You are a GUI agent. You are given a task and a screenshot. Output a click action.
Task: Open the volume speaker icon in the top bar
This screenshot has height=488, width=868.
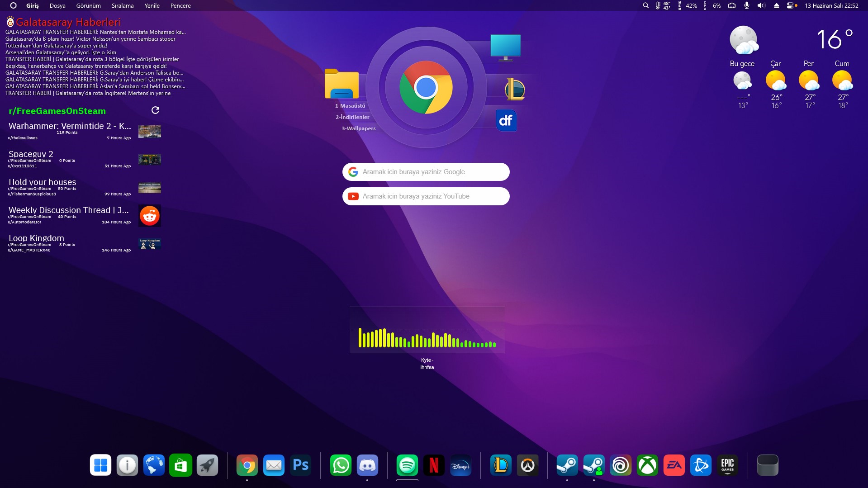pos(761,5)
